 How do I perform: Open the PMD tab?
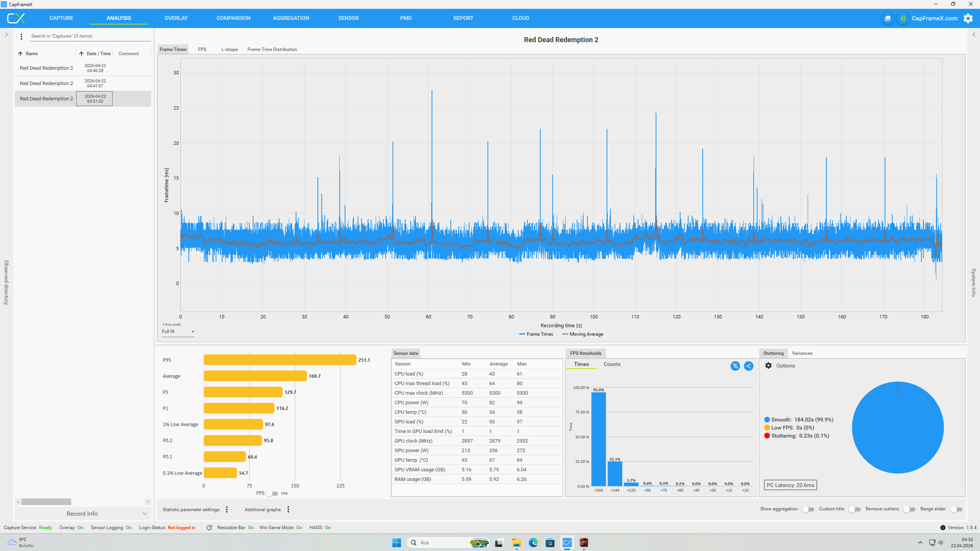406,18
